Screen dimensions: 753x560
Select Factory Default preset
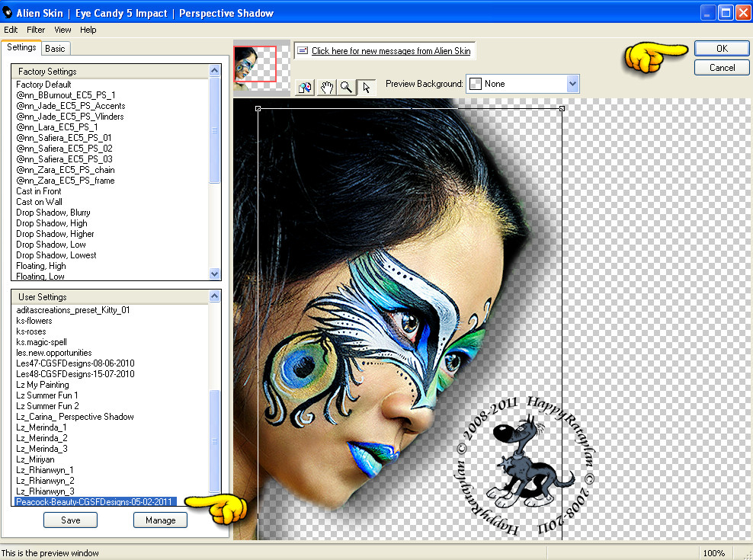[x=43, y=85]
